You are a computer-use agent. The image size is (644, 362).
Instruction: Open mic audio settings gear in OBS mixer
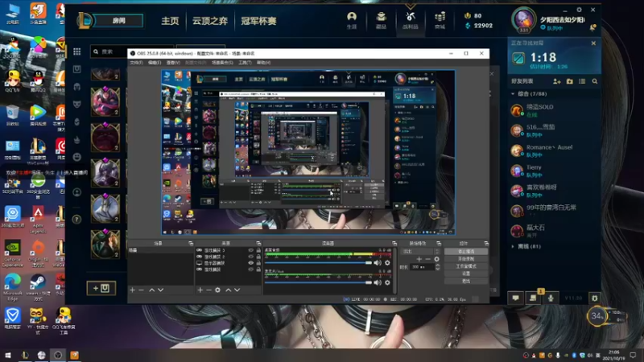coord(387,282)
